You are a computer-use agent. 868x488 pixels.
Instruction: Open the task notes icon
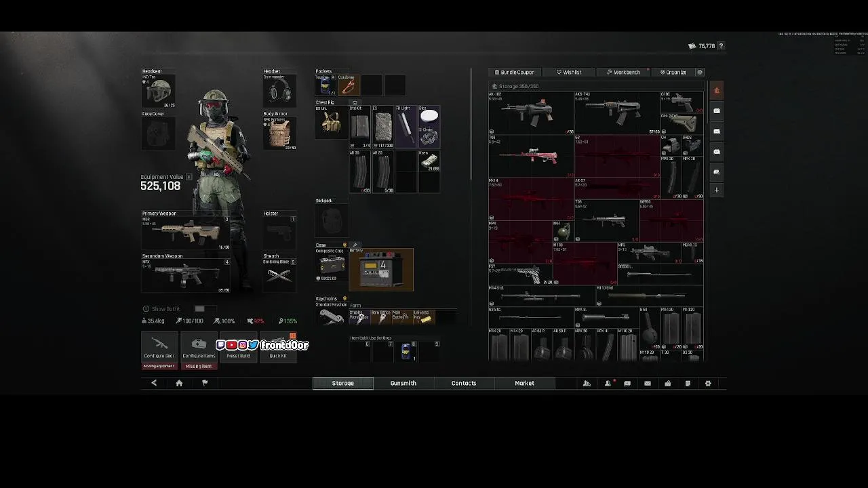coord(688,383)
